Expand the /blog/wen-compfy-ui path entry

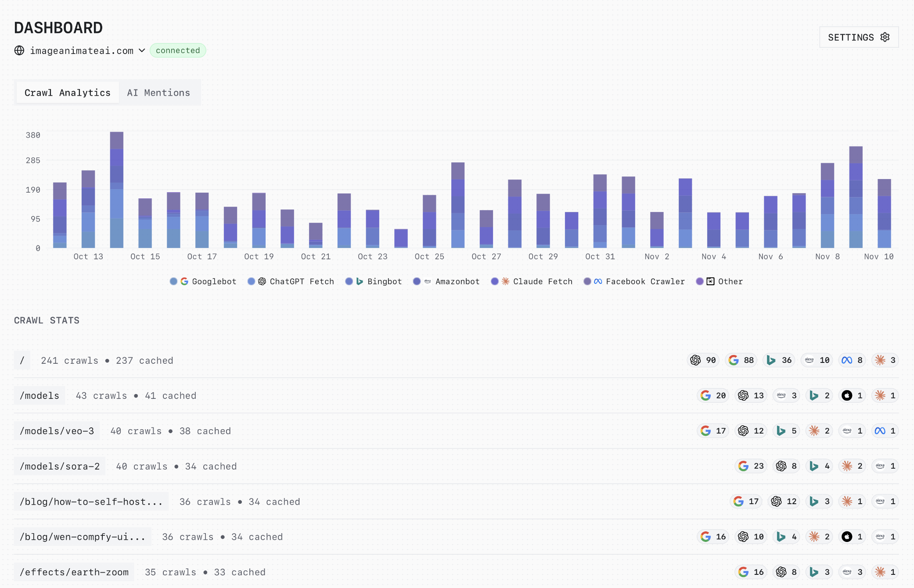click(83, 536)
